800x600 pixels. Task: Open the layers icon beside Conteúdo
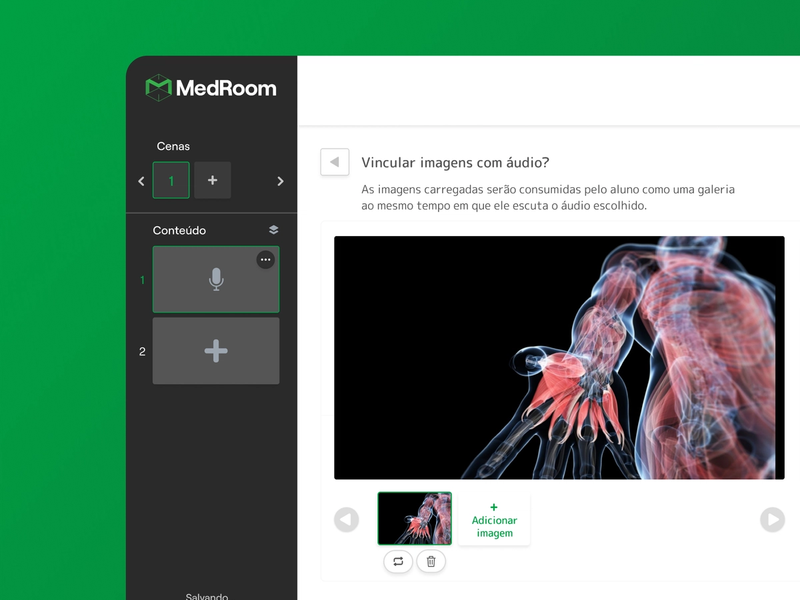[x=272, y=229]
